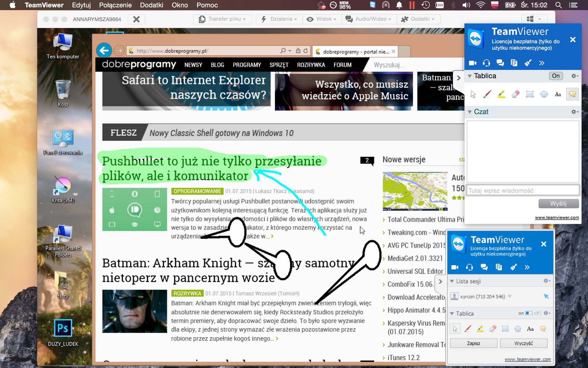Open the Edytuj menu in menu bar
Screen dimensions: 588x368
coord(81,5)
